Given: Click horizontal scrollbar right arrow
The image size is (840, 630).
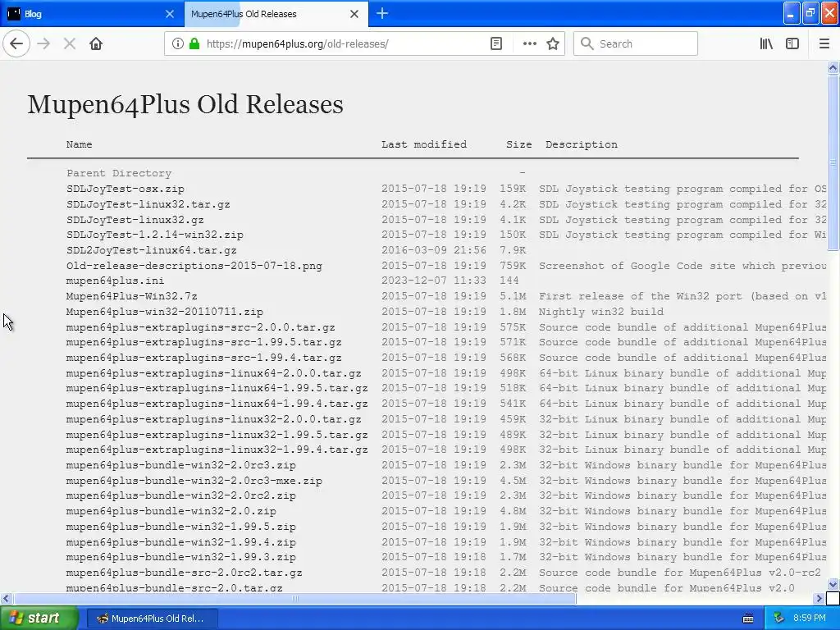Looking at the screenshot, I should click(819, 598).
